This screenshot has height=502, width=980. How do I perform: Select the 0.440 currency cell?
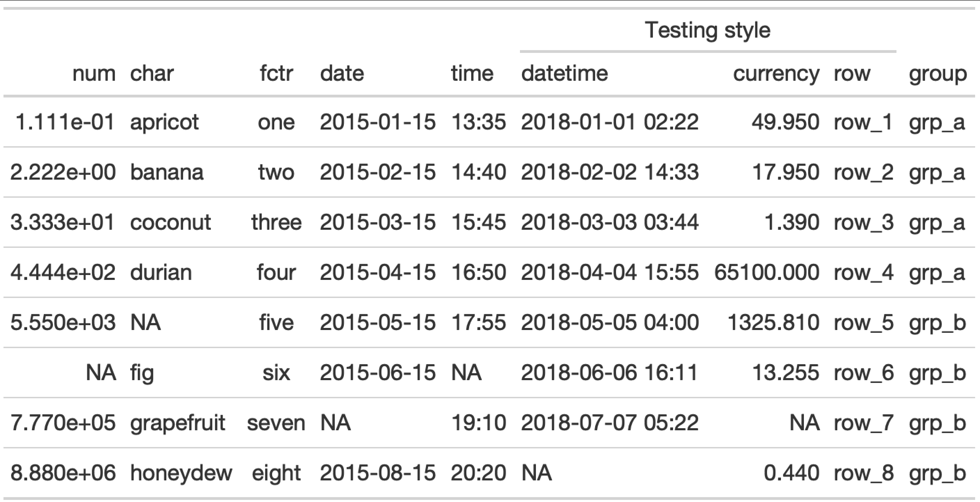(x=791, y=473)
